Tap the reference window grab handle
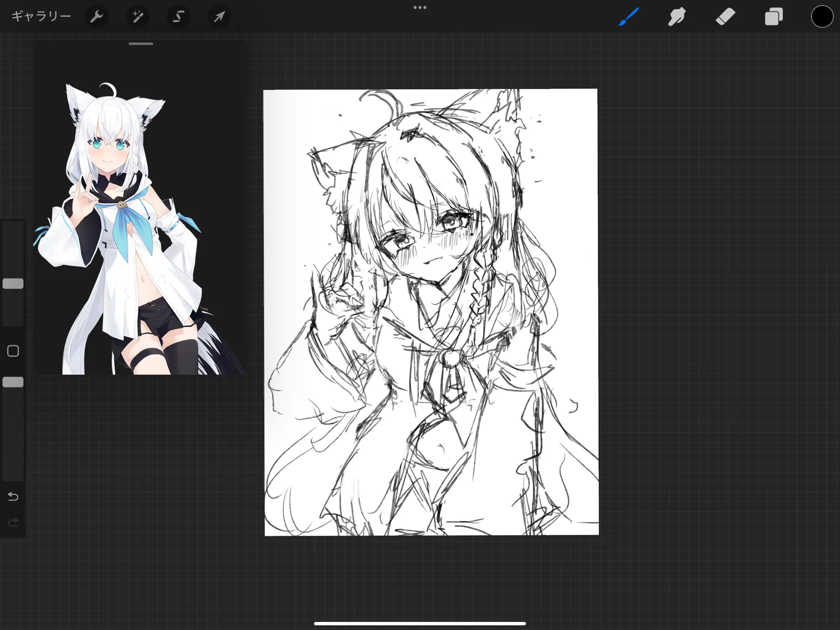The image size is (840, 630). tap(141, 44)
